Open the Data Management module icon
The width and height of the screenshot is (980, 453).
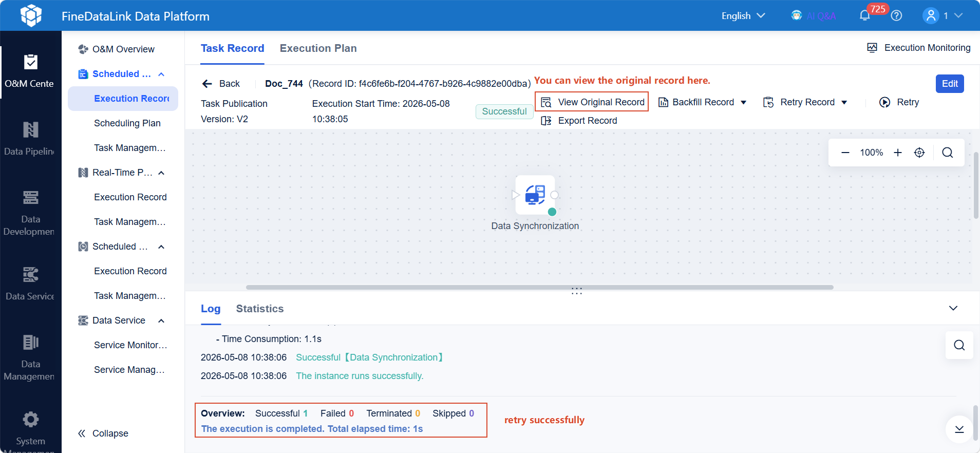[x=31, y=343]
